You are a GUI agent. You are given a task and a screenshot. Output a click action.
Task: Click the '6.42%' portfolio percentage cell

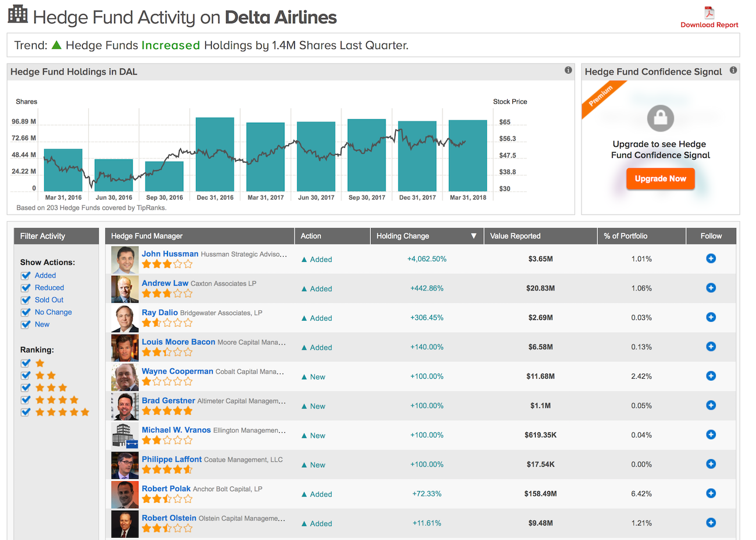pos(641,493)
